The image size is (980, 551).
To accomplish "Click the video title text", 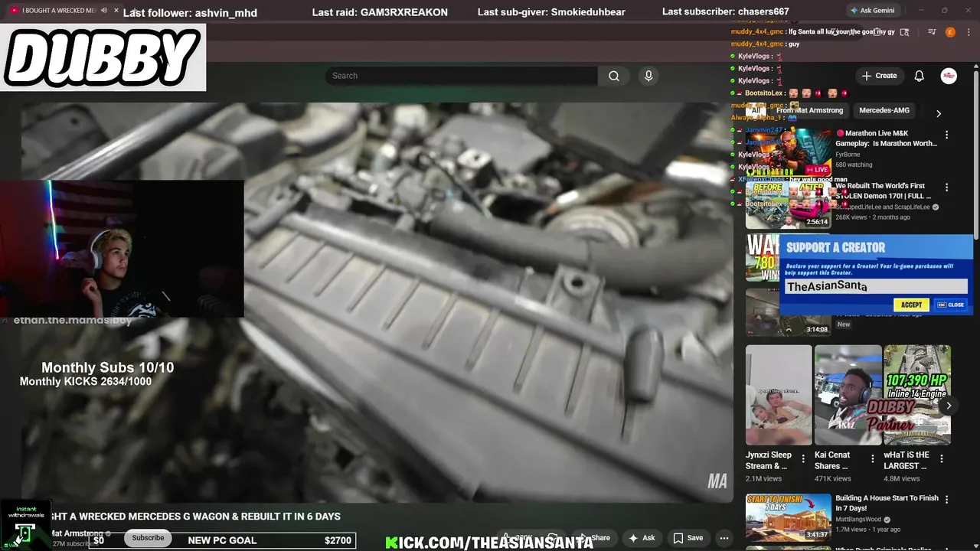I will coord(196,517).
